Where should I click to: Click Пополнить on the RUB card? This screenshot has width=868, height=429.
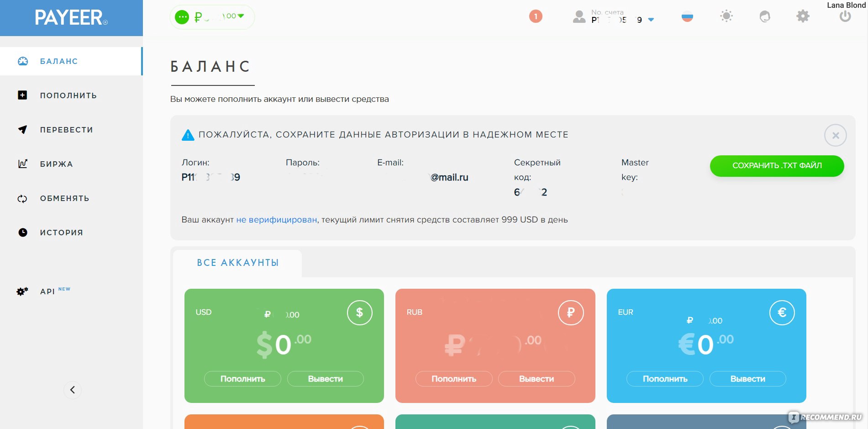[x=454, y=379]
